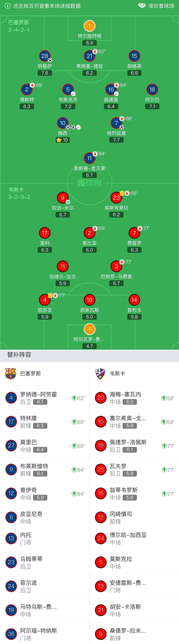Viewport: 179px width, 644px height.
Task: Select Huesca keeper's yellow number 1 badge
Action: (89, 329)
